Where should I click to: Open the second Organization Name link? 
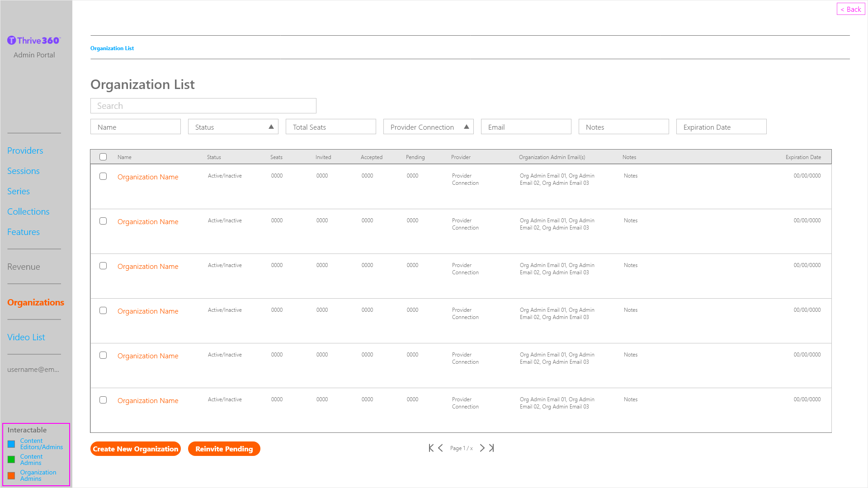click(148, 222)
